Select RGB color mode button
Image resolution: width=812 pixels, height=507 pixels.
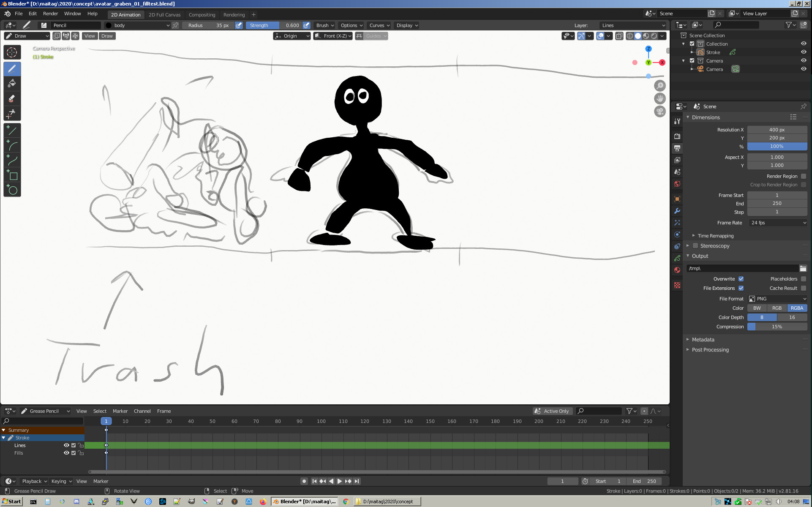[x=777, y=308]
